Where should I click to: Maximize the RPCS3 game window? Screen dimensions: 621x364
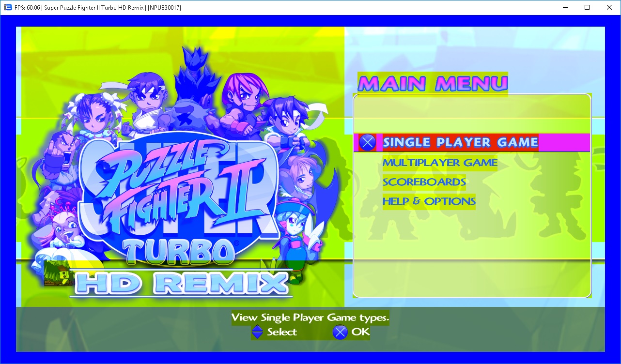[587, 7]
